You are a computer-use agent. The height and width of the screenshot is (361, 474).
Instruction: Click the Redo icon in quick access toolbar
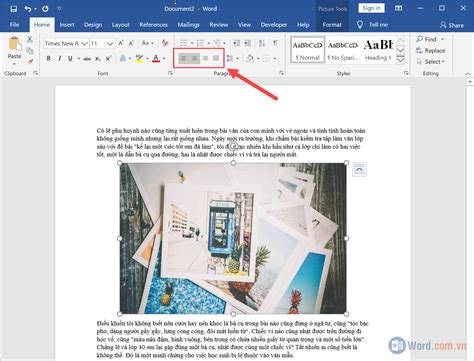click(45, 9)
